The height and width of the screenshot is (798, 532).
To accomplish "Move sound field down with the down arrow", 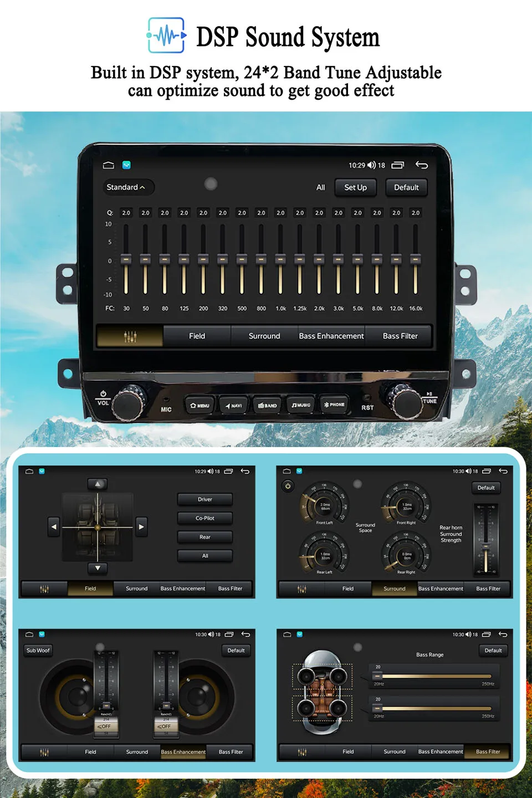I will tap(98, 569).
